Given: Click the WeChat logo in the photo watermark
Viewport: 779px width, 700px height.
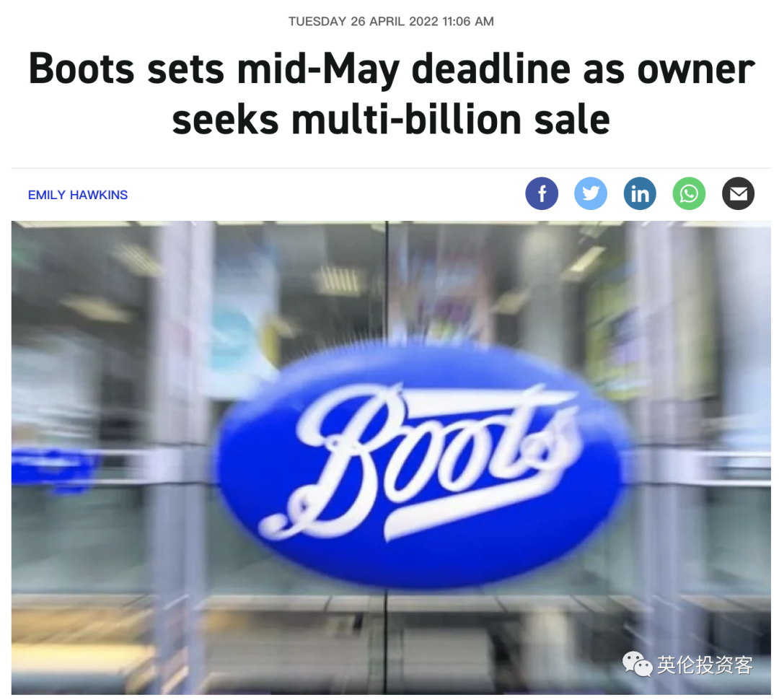Looking at the screenshot, I should [x=638, y=665].
